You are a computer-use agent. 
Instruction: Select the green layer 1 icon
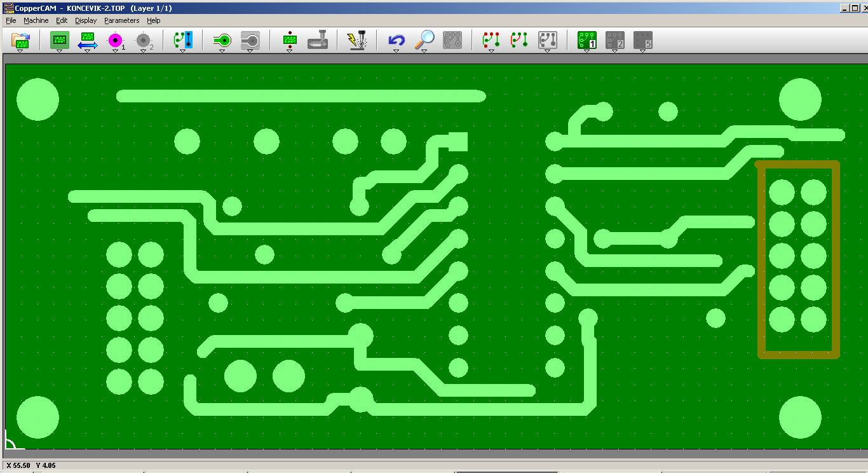coord(587,41)
